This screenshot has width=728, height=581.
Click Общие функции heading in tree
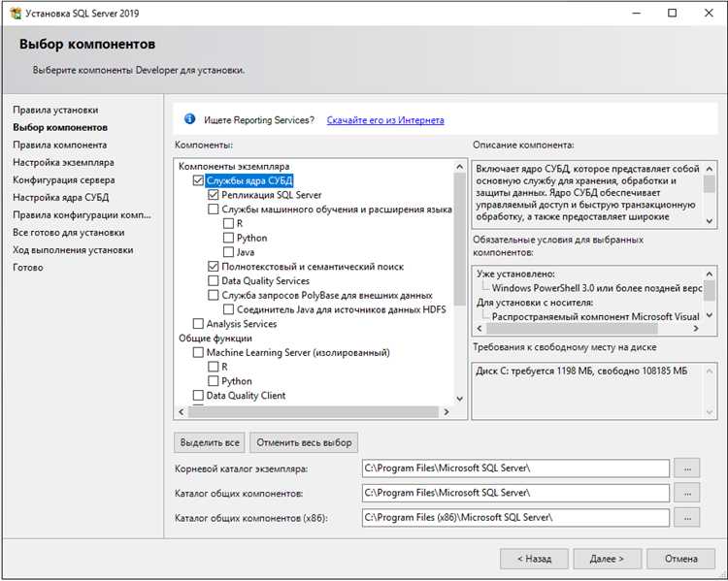215,338
